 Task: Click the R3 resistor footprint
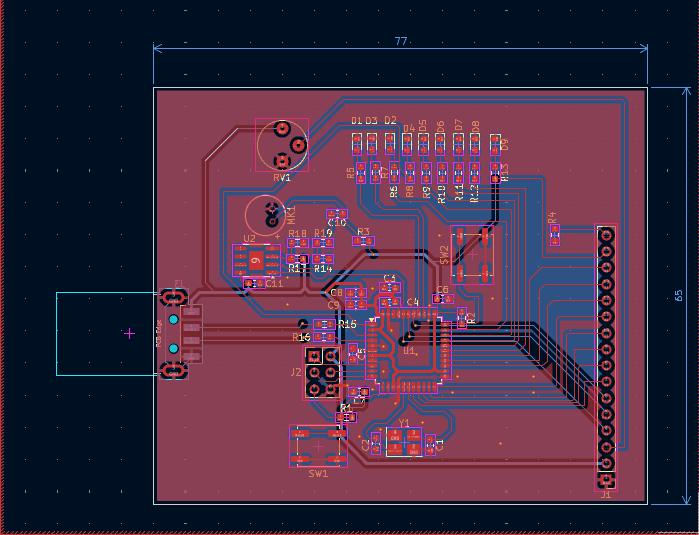pyautogui.click(x=363, y=241)
